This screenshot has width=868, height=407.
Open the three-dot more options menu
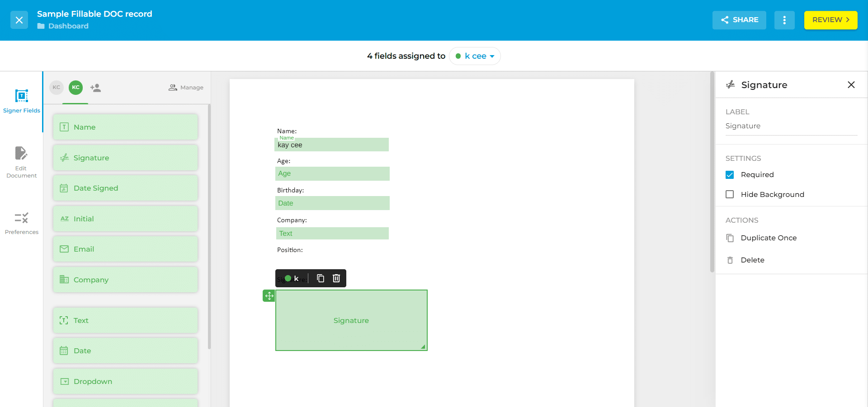[784, 20]
